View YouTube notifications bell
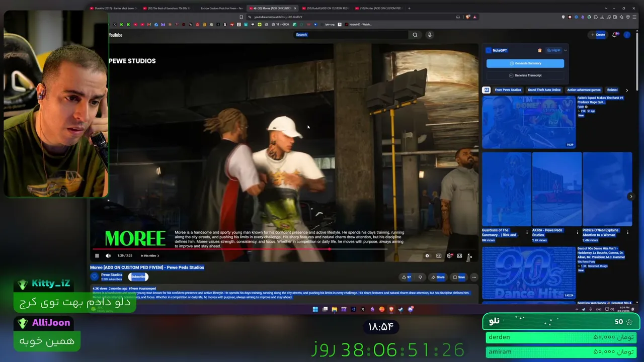This screenshot has width=644, height=362. click(x=615, y=35)
